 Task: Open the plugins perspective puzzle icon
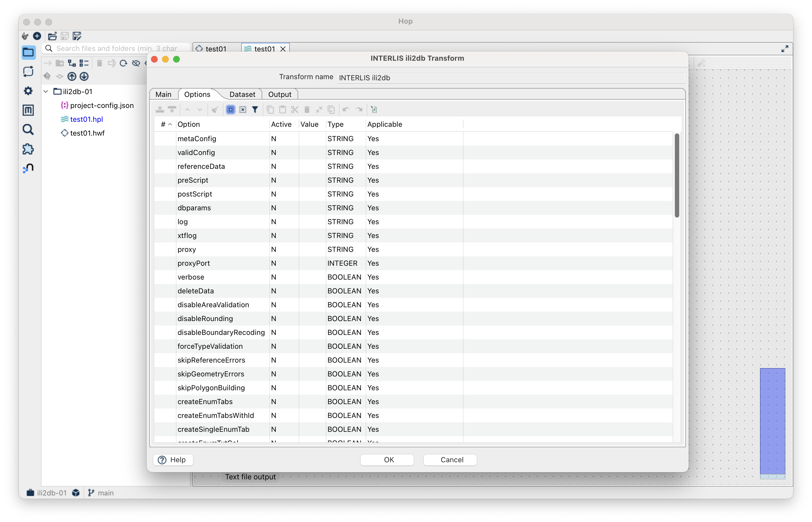pos(28,149)
